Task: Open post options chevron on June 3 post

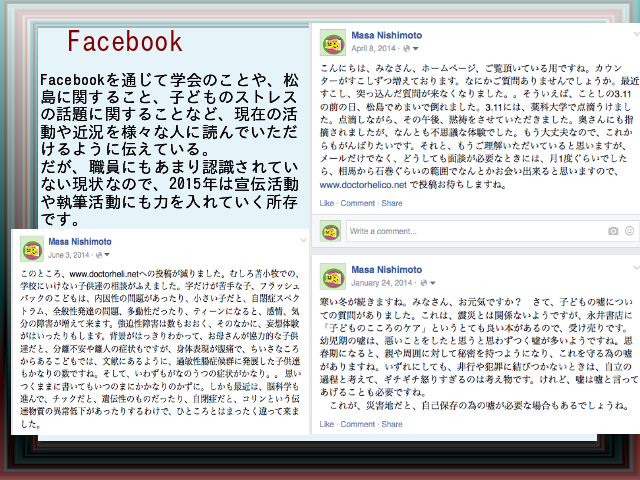Action: [x=303, y=240]
